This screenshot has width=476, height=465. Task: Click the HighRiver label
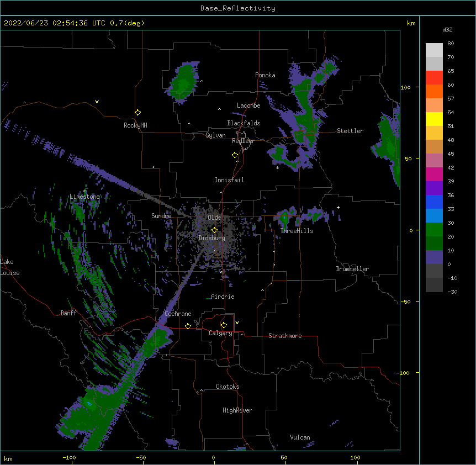point(237,410)
